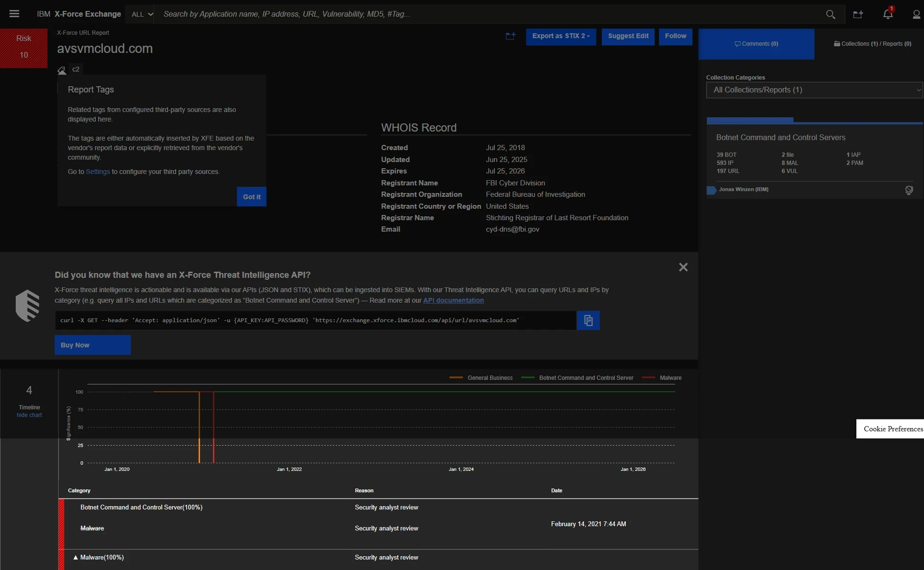Open the user profile icon
Screen dimensions: 924x570
[916, 14]
